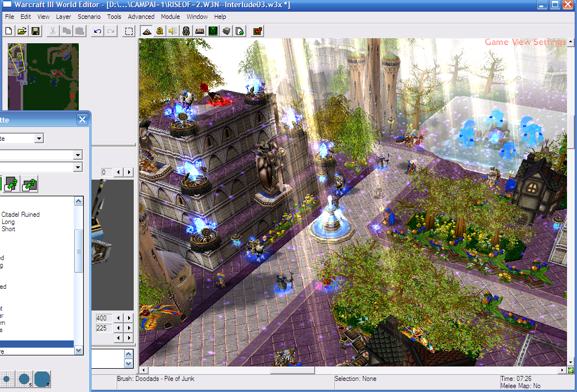Expand the first wide dropdown in the palette
The height and width of the screenshot is (392, 577).
click(x=78, y=155)
